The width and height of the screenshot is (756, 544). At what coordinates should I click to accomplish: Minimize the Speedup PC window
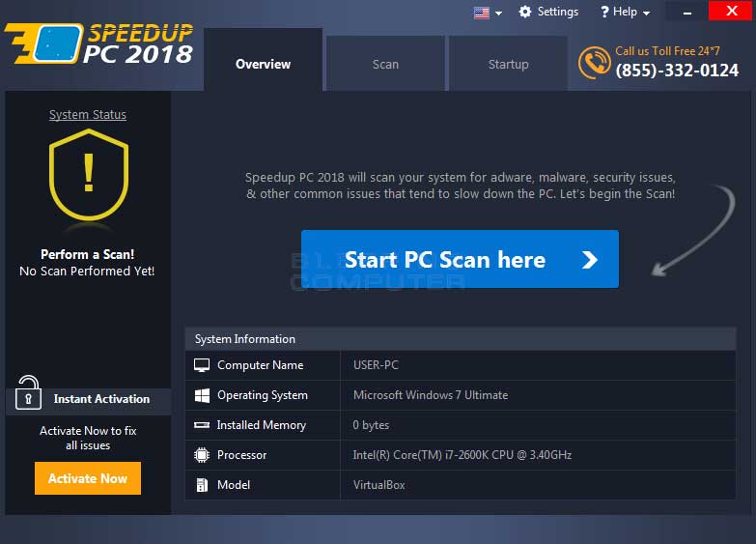(x=687, y=12)
